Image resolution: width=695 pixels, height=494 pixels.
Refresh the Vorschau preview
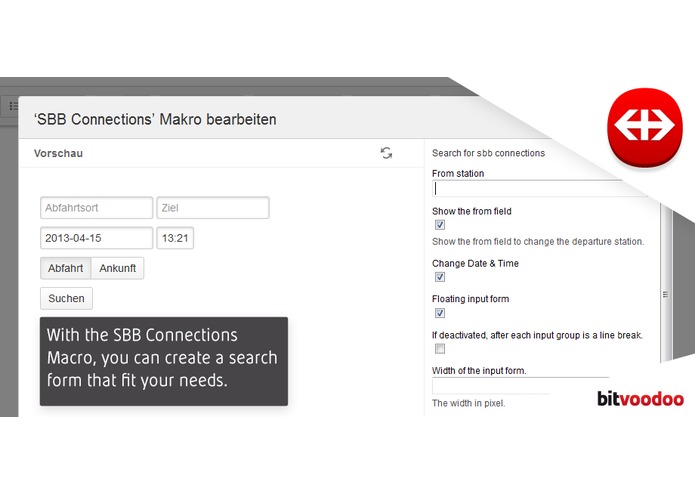tap(386, 153)
